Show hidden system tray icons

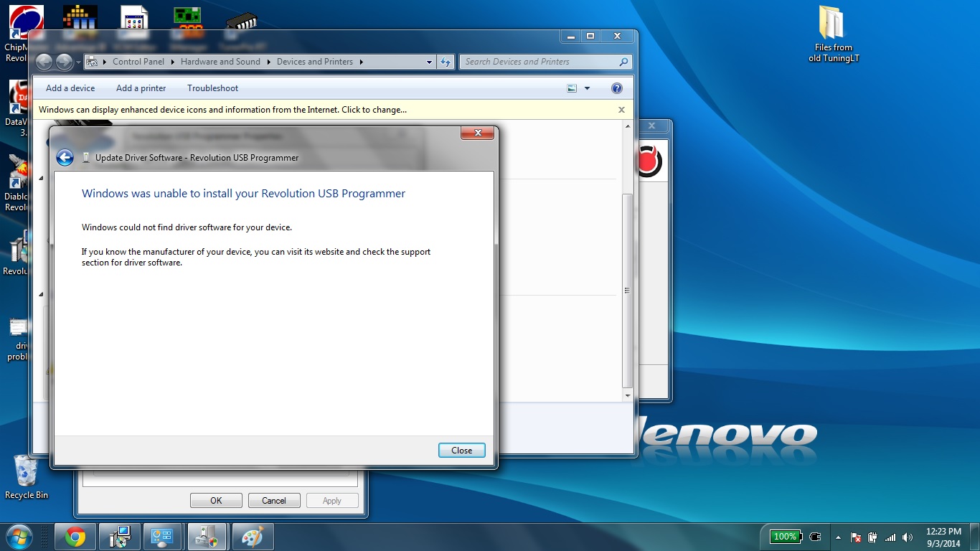838,537
